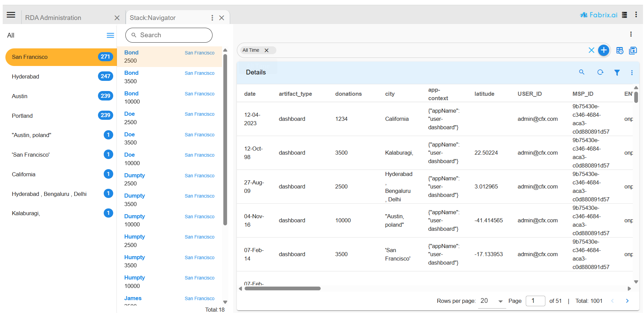Open Stack:Navigator tab options menu

212,18
